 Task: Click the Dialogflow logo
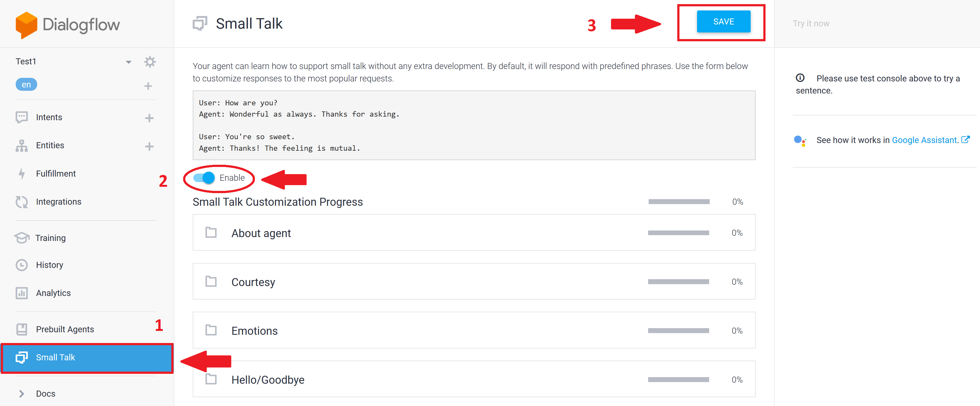pos(68,25)
